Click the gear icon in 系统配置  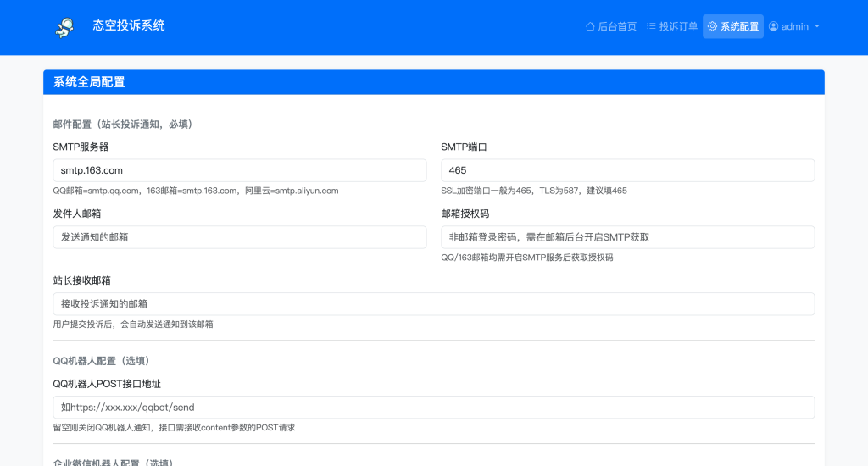(712, 26)
